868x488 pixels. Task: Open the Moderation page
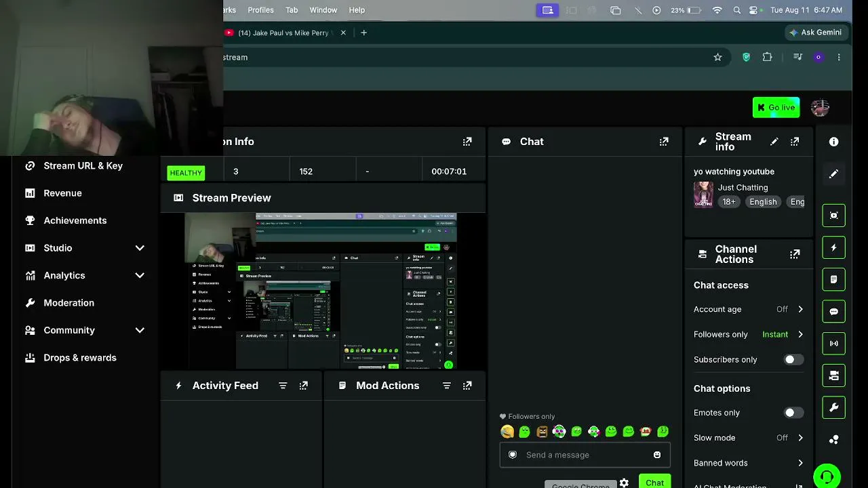pyautogui.click(x=68, y=303)
